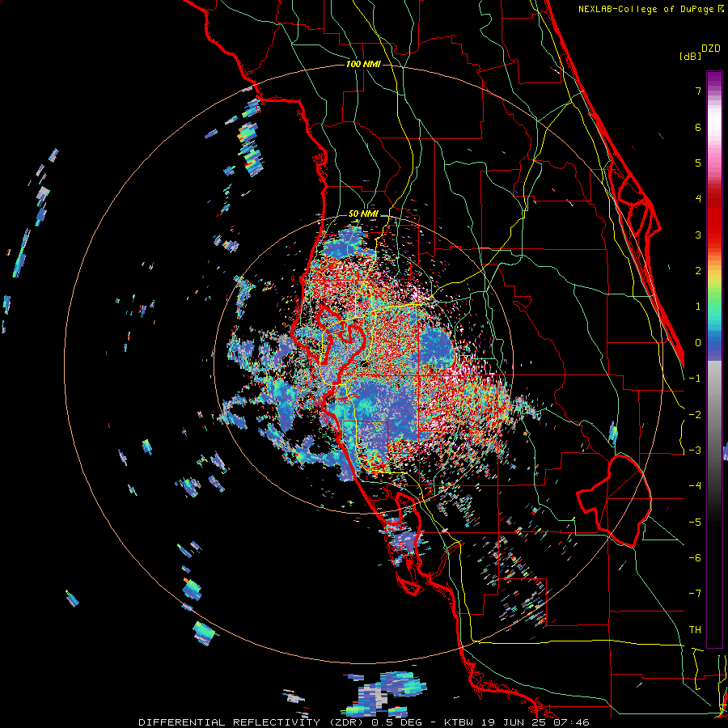Click the 4 tick label on the scale
728x728 pixels.
[x=698, y=199]
